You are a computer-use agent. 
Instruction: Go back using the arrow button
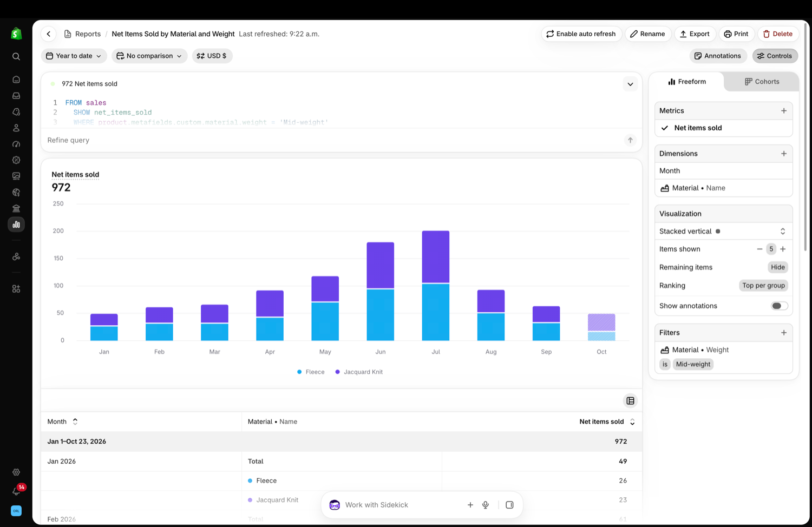point(49,34)
